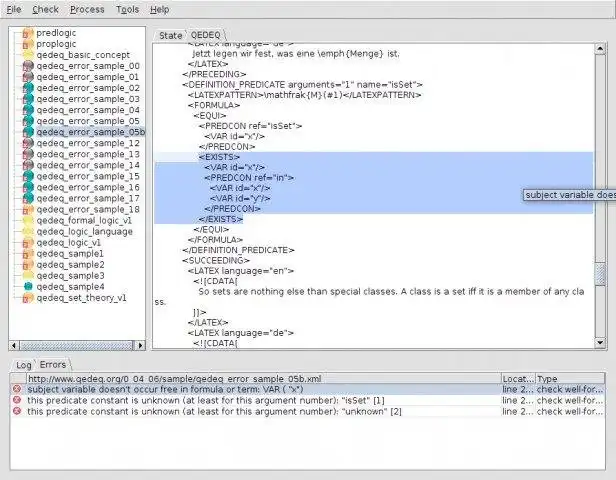Click the "subject variable" tooltip popup

(x=570, y=195)
